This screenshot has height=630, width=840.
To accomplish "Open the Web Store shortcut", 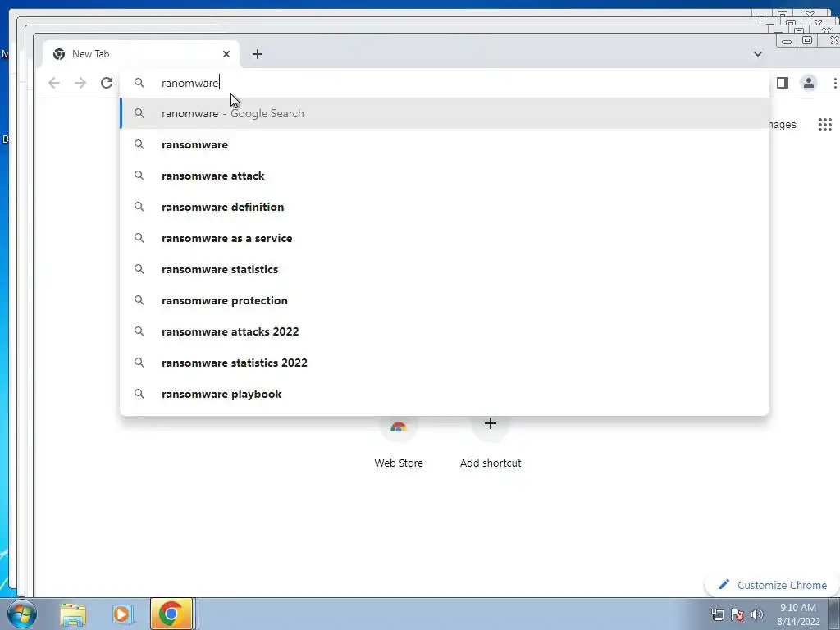I will (x=399, y=445).
